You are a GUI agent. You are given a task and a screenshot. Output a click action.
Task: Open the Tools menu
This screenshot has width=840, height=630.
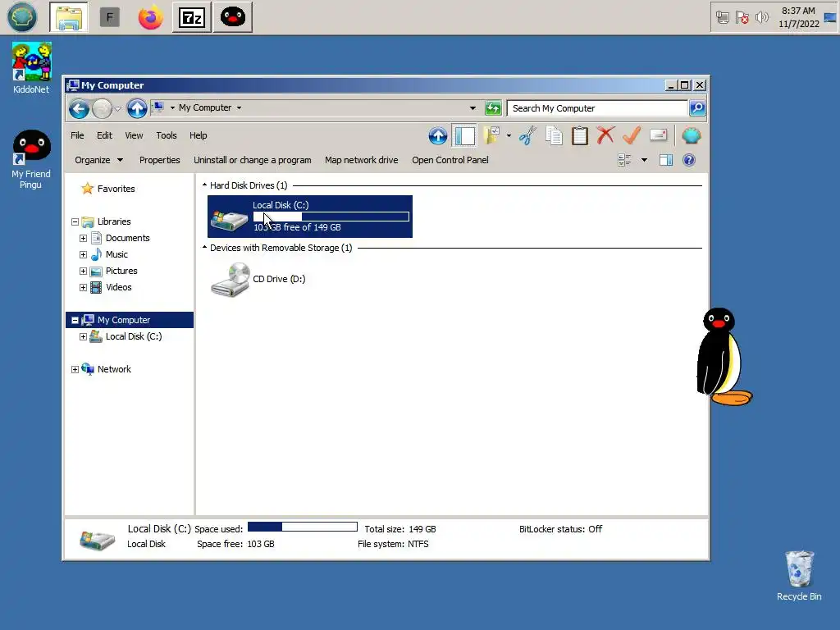166,135
